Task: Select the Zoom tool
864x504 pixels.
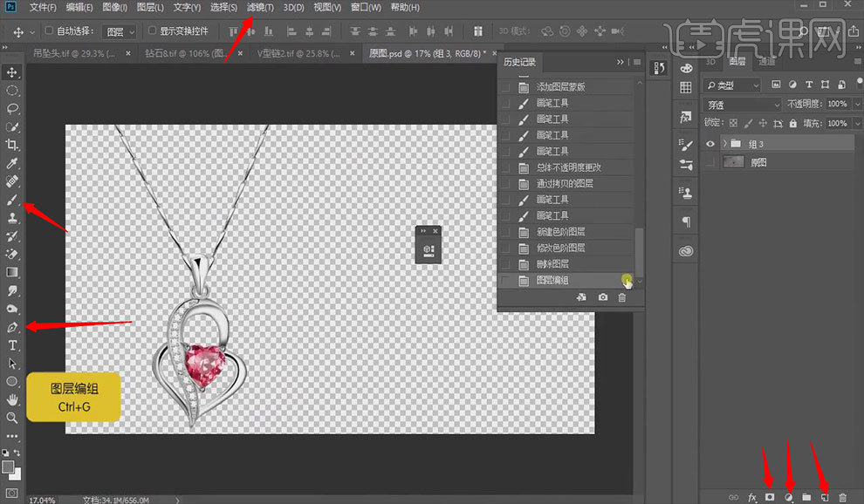Action: 11,418
